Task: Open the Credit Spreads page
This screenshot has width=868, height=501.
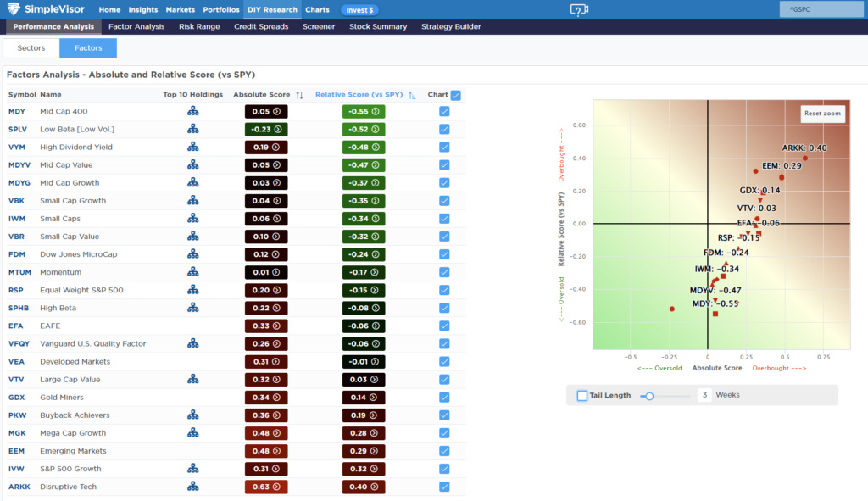Action: point(261,26)
